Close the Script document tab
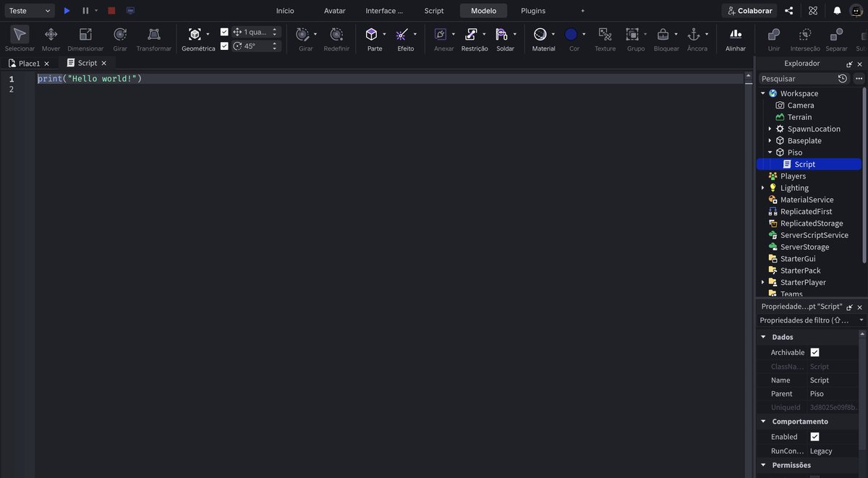 tap(104, 63)
